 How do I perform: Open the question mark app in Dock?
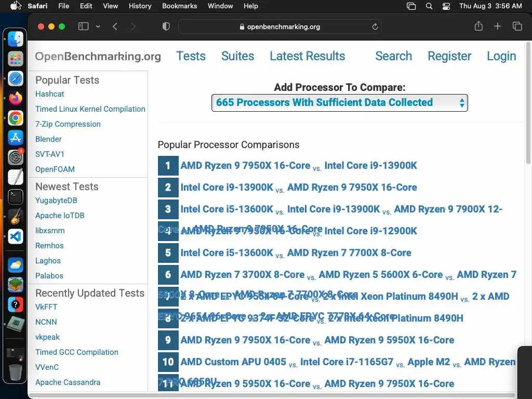tap(15, 304)
